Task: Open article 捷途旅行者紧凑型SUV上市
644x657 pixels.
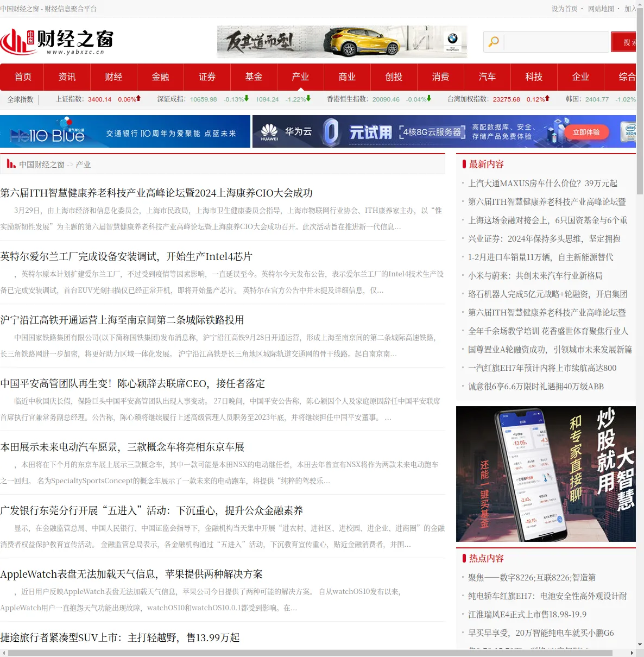Action: 120,637
